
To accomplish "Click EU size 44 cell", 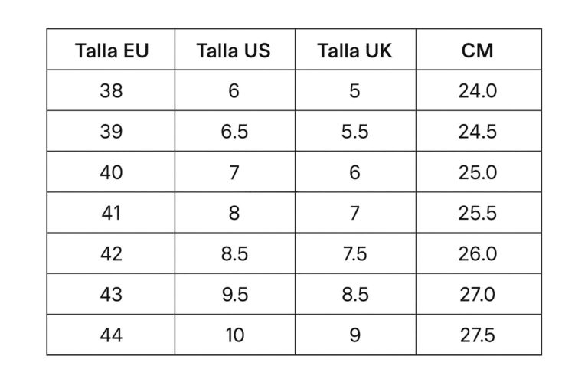I will click(111, 335).
